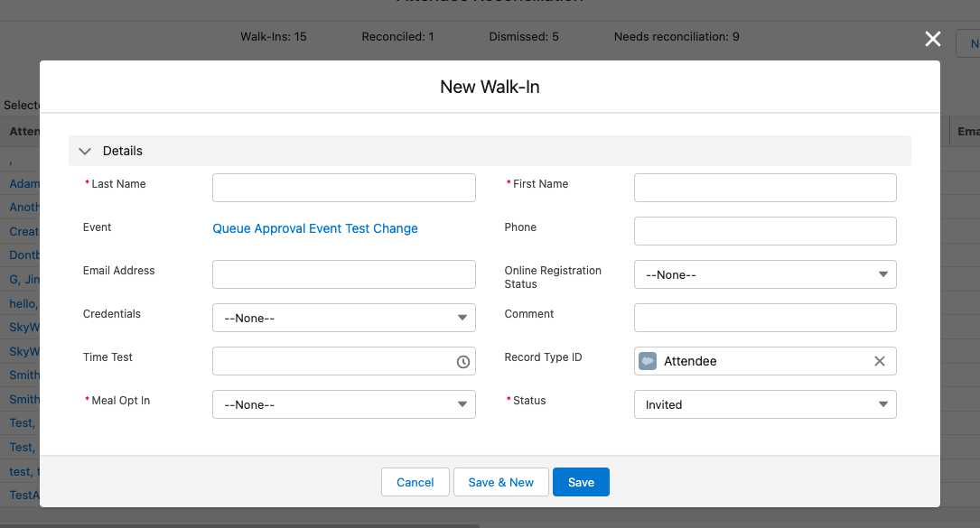Cancel the new walk-in form
Viewport: 980px width, 528px height.
(415, 482)
